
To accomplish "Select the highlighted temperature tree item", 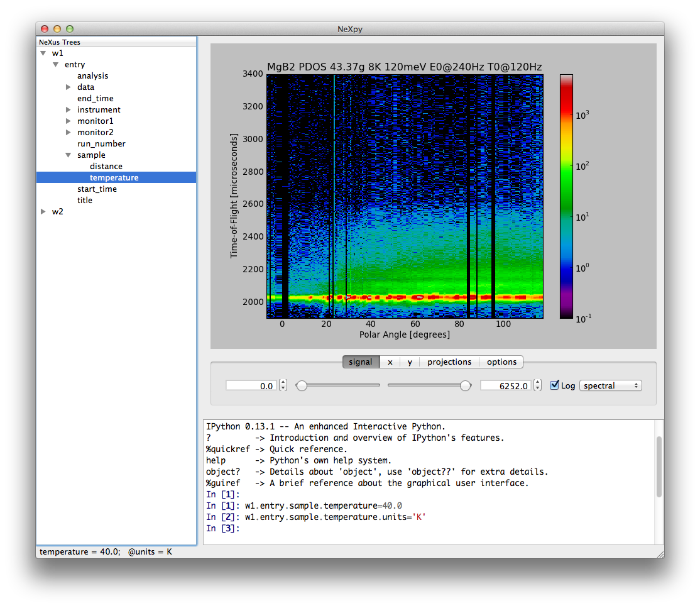I will (116, 177).
